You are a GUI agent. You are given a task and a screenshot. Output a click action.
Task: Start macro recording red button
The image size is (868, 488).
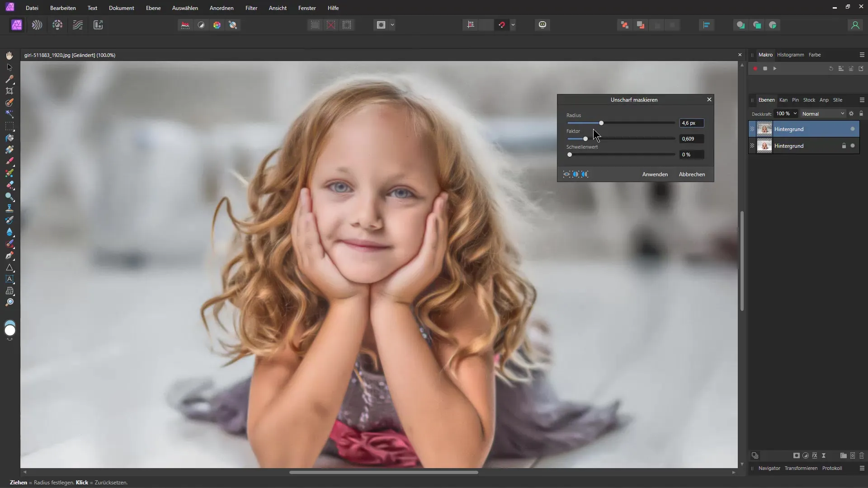click(x=755, y=69)
